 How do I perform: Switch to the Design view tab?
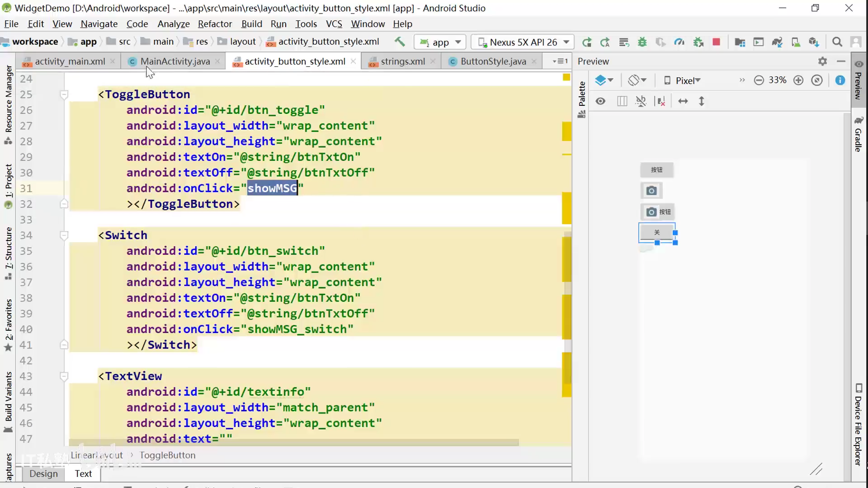tap(43, 474)
